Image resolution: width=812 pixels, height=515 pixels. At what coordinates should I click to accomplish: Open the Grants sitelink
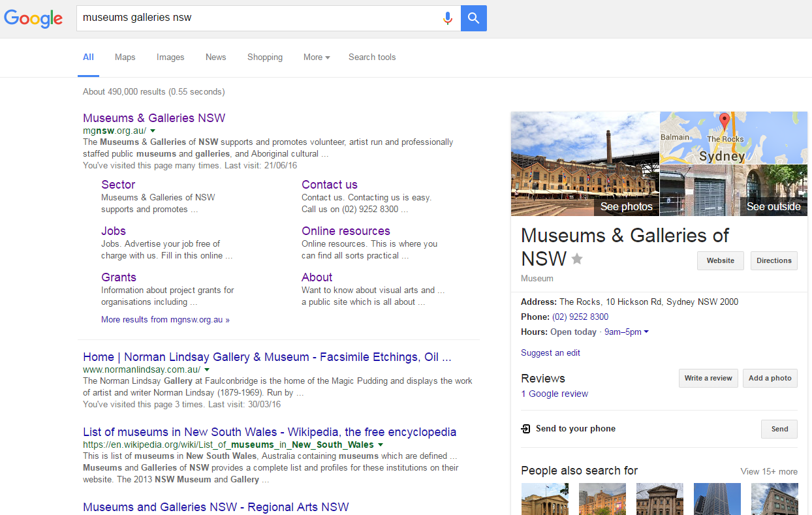pos(119,277)
